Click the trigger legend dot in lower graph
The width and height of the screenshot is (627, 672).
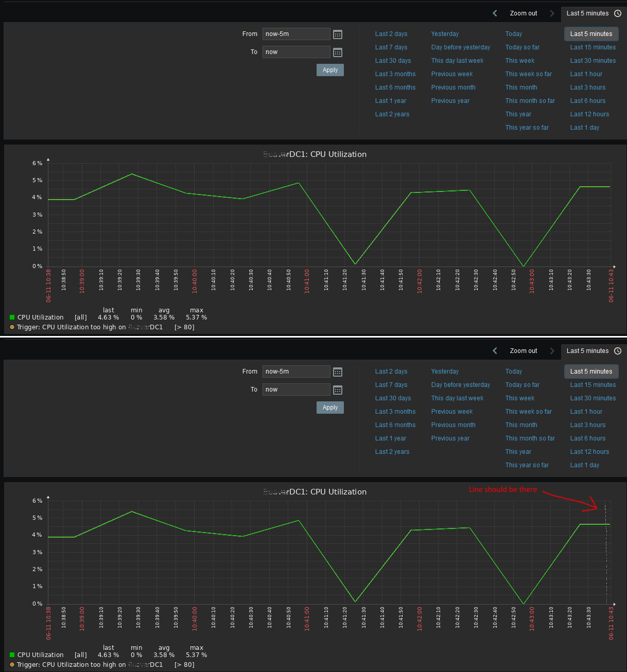coord(12,664)
